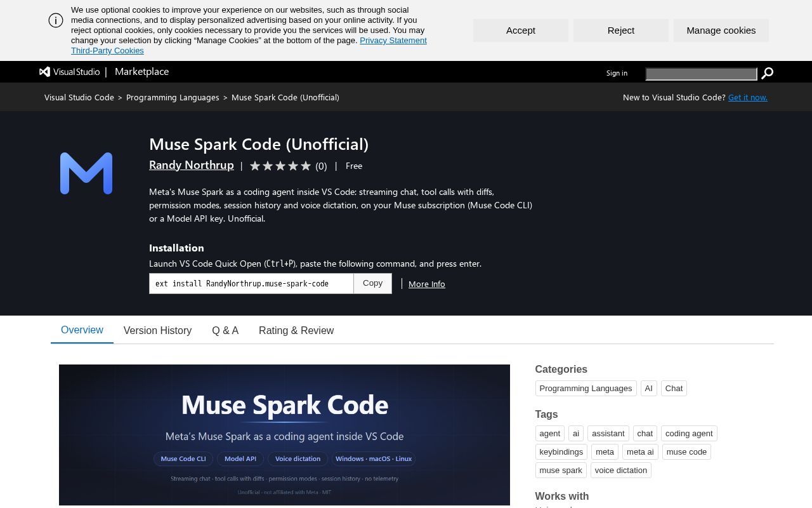The width and height of the screenshot is (812, 508).
Task: Click Sign in
Action: [x=617, y=73]
